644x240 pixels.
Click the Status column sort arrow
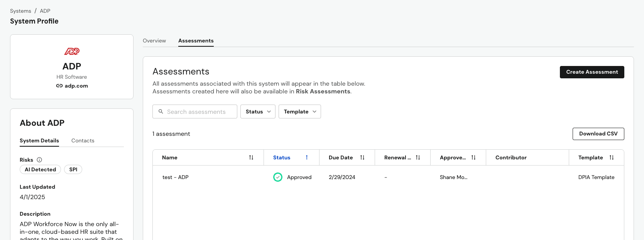point(307,157)
